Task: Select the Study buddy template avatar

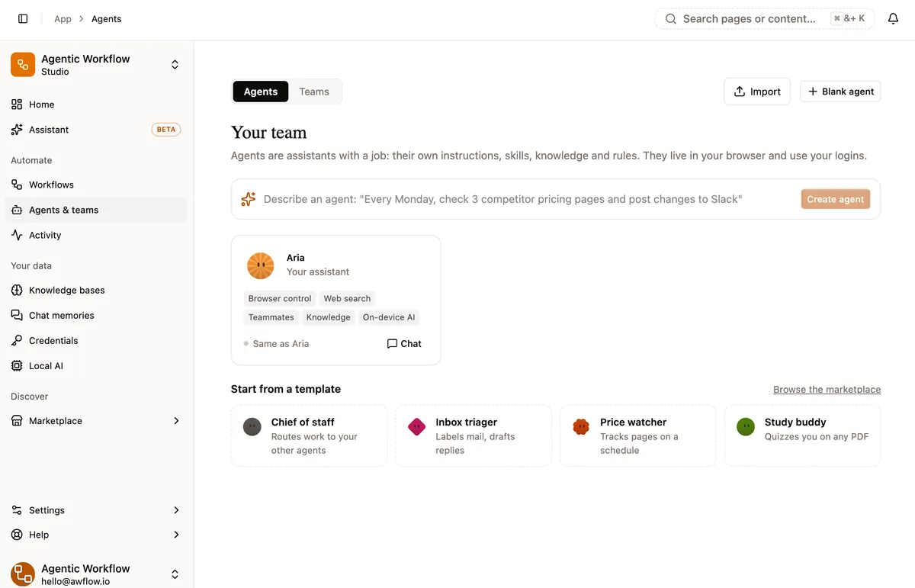Action: 746,427
